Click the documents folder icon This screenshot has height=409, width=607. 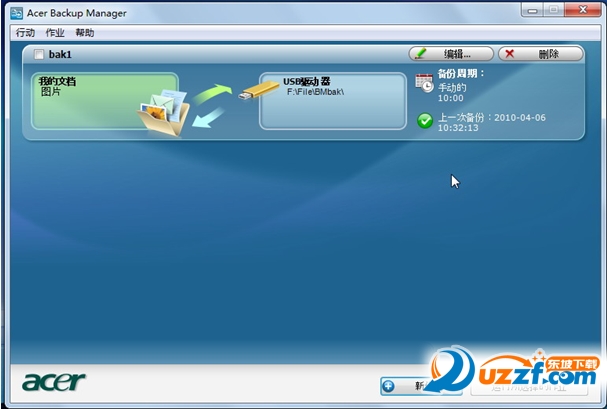pos(164,112)
